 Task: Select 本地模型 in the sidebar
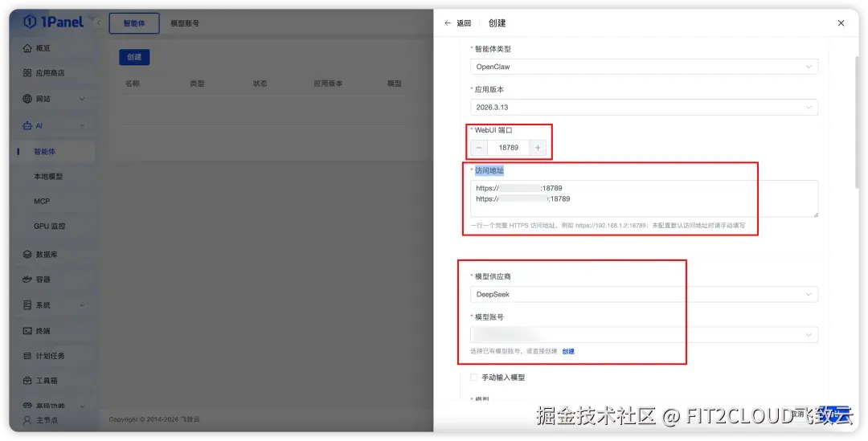click(48, 177)
